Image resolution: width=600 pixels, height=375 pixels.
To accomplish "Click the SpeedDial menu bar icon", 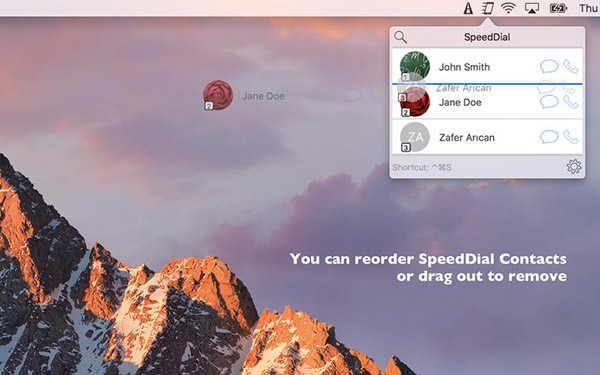I will 487,8.
